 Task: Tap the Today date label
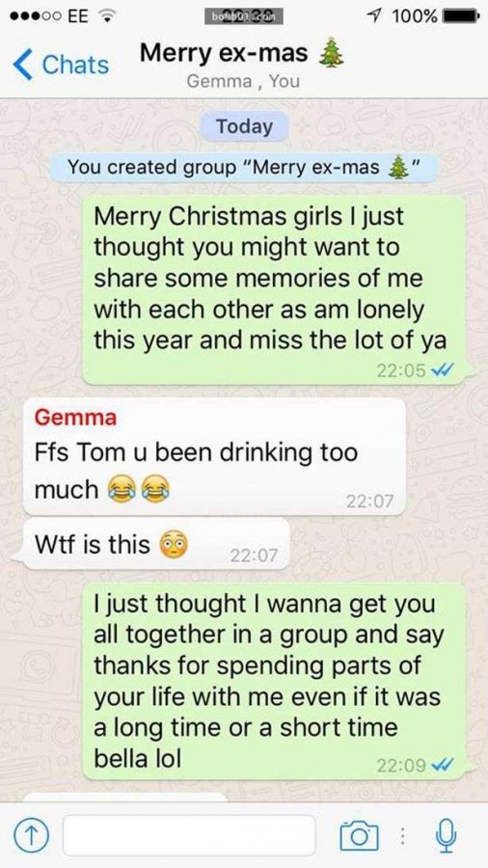point(244,126)
